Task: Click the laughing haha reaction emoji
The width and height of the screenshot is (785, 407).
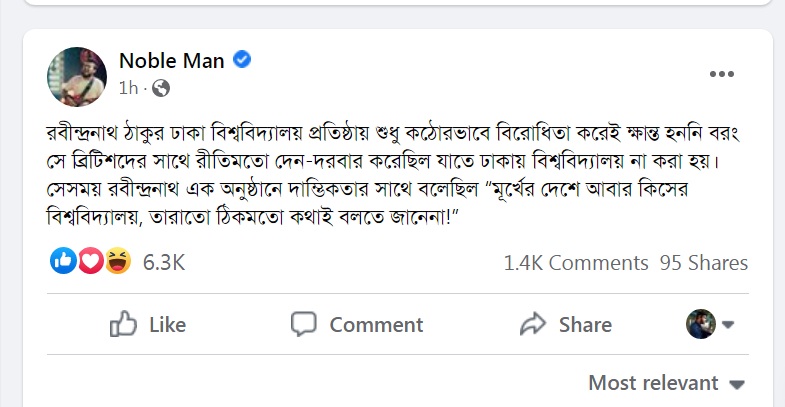Action: [117, 262]
